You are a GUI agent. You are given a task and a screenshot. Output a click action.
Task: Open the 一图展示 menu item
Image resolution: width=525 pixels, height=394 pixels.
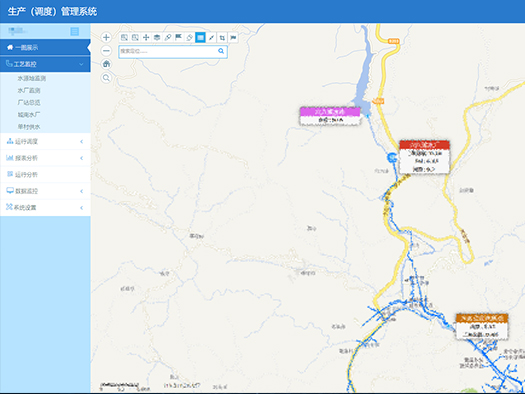tap(45, 48)
